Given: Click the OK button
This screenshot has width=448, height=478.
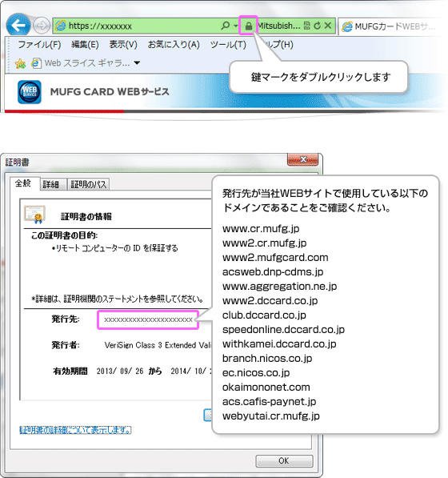Looking at the screenshot, I should click(x=284, y=460).
